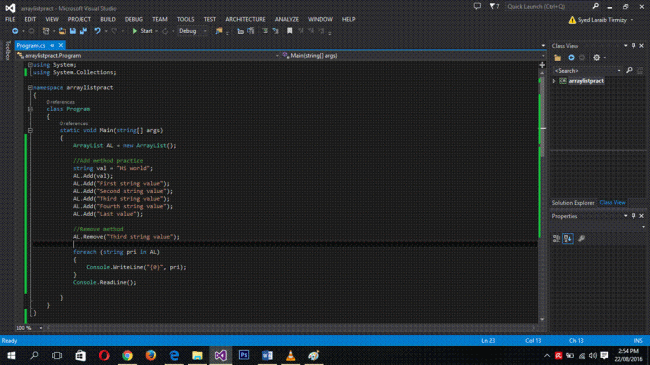Click the split editor window handle
The width and height of the screenshot is (650, 365).
point(542,65)
